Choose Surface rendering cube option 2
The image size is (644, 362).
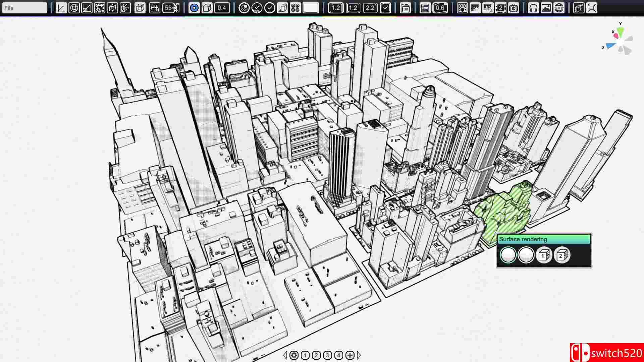561,256
